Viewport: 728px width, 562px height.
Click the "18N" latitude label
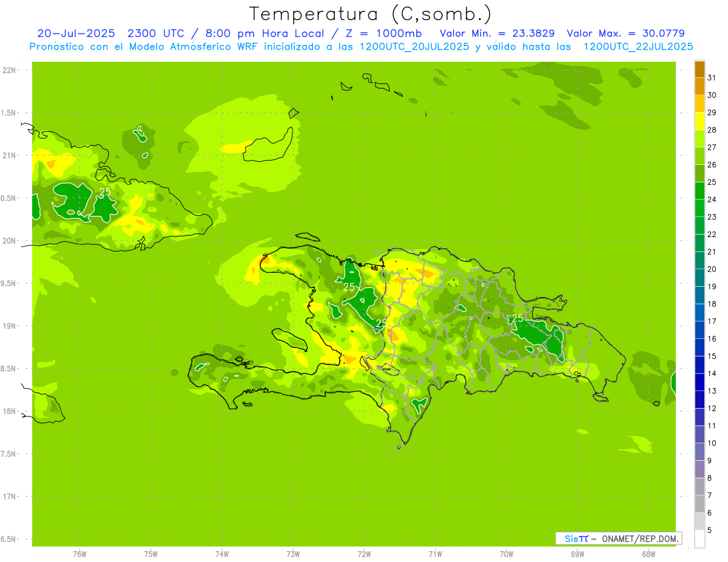9,411
